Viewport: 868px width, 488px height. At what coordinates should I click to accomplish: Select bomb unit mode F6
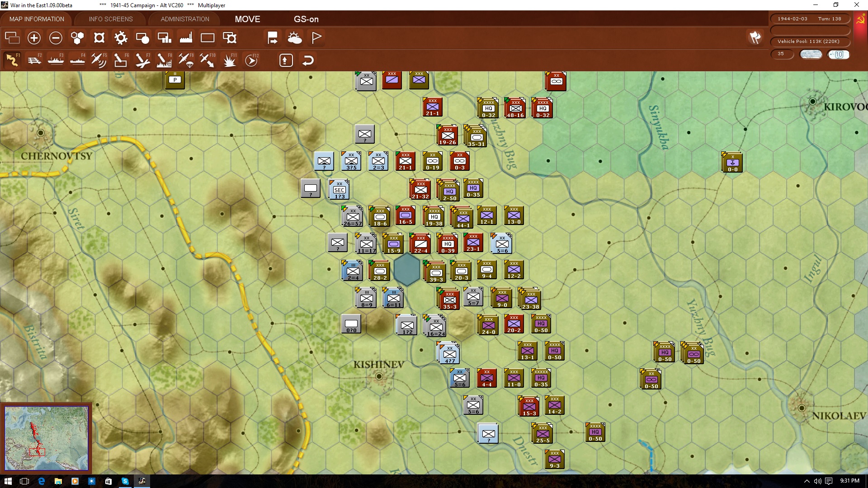tap(121, 60)
